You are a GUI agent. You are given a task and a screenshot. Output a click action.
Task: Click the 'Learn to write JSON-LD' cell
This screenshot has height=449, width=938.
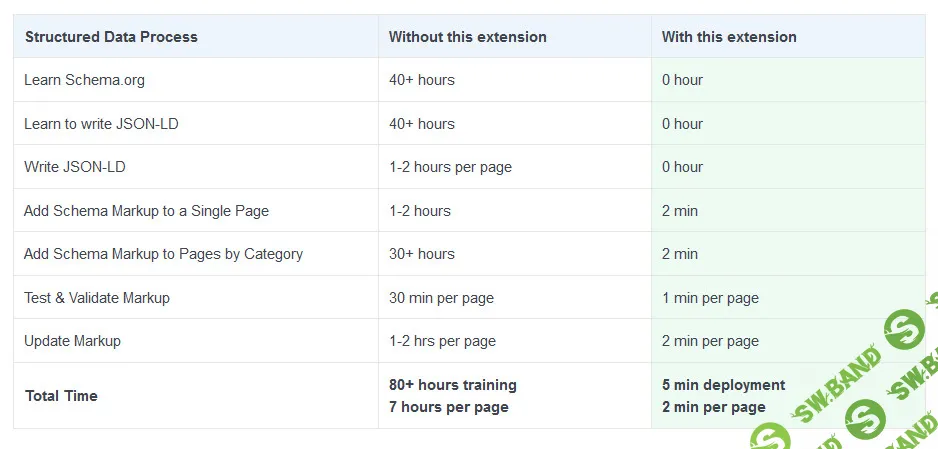pos(101,124)
